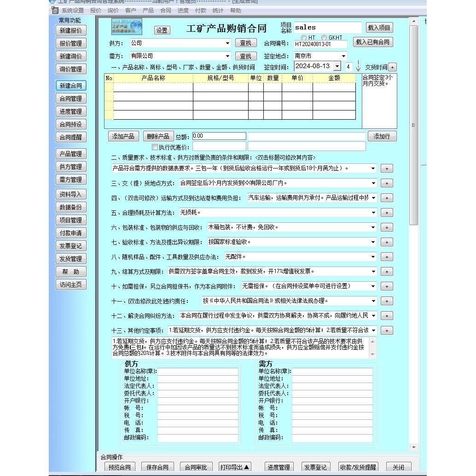Open 数据备份 from the sidebar

tap(71, 207)
